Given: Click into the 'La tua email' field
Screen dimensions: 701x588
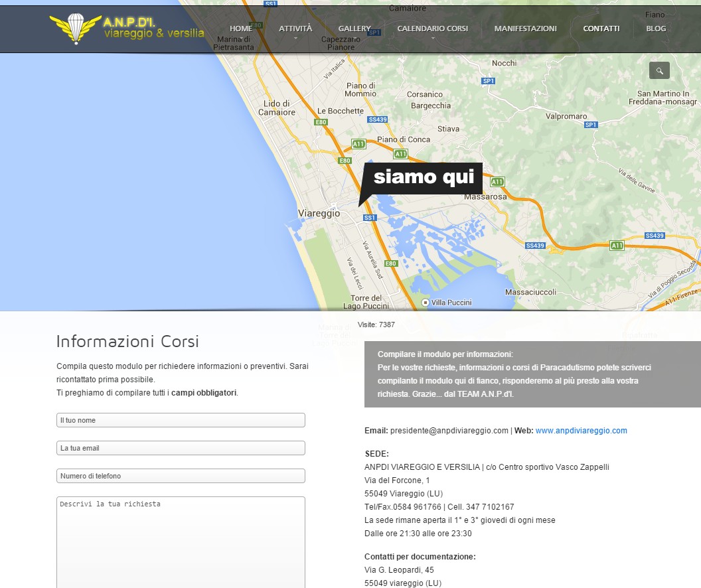Looking at the screenshot, I should (x=181, y=448).
